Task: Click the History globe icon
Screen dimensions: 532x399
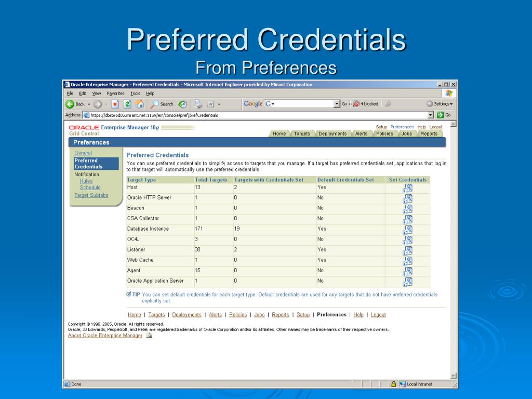Action: click(x=182, y=104)
